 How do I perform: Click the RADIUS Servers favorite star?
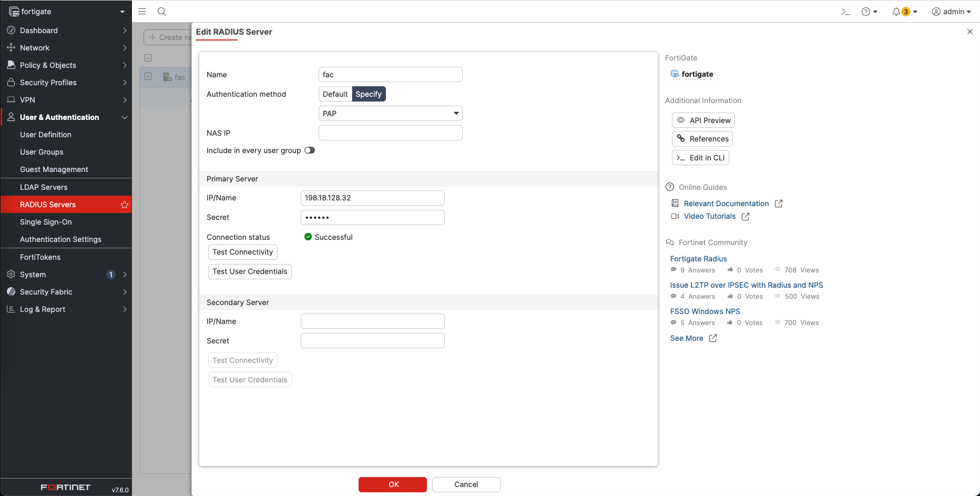tap(125, 205)
